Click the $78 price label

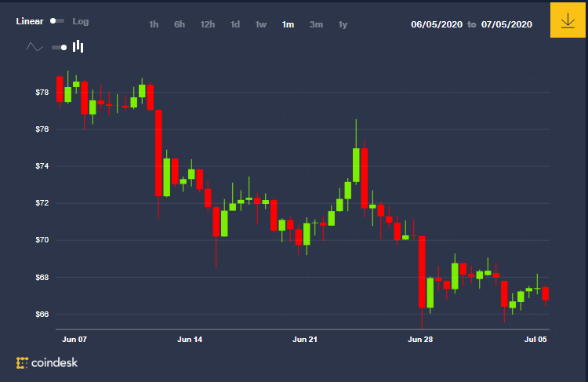click(x=42, y=93)
